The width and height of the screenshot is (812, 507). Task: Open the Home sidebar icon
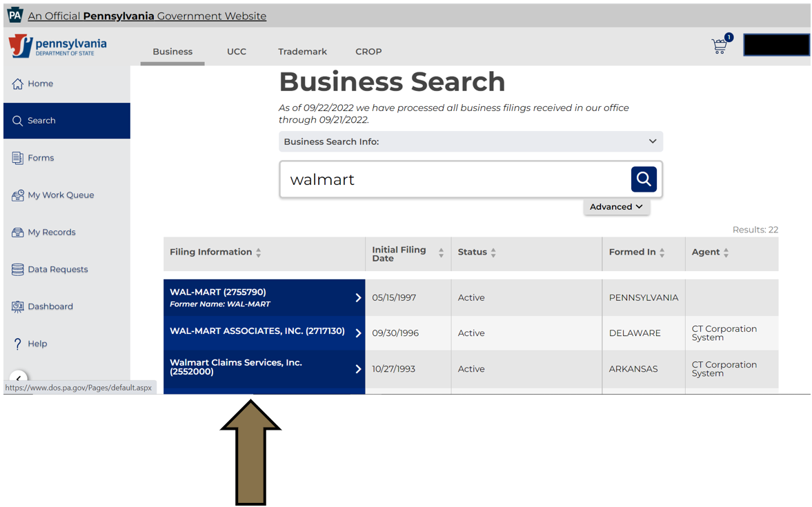pyautogui.click(x=18, y=83)
